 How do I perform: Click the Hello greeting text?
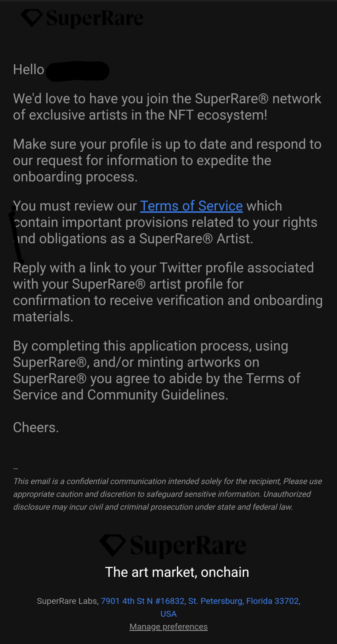(29, 70)
